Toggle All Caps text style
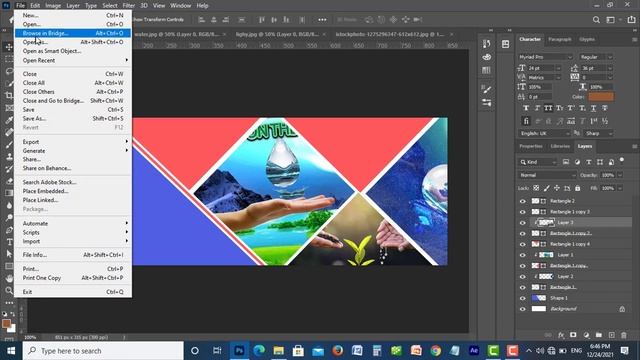 [x=548, y=108]
